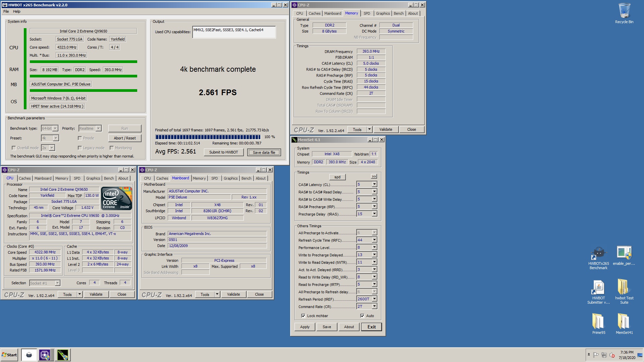Open the HWBOT Submitter desktop shortcut
The height and width of the screenshot is (362, 644).
(598, 292)
